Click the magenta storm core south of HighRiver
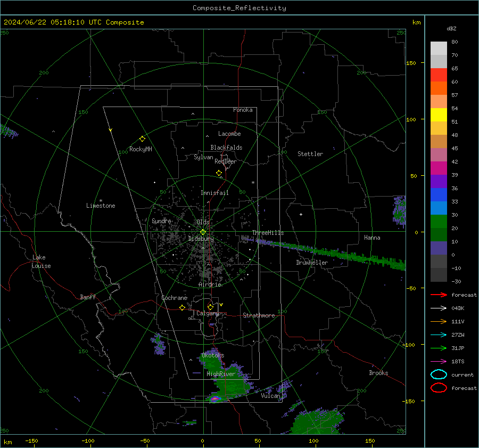 pos(215,399)
